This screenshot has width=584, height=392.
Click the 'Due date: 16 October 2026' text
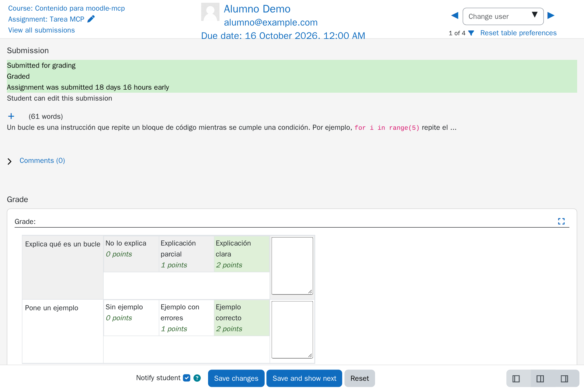click(283, 36)
